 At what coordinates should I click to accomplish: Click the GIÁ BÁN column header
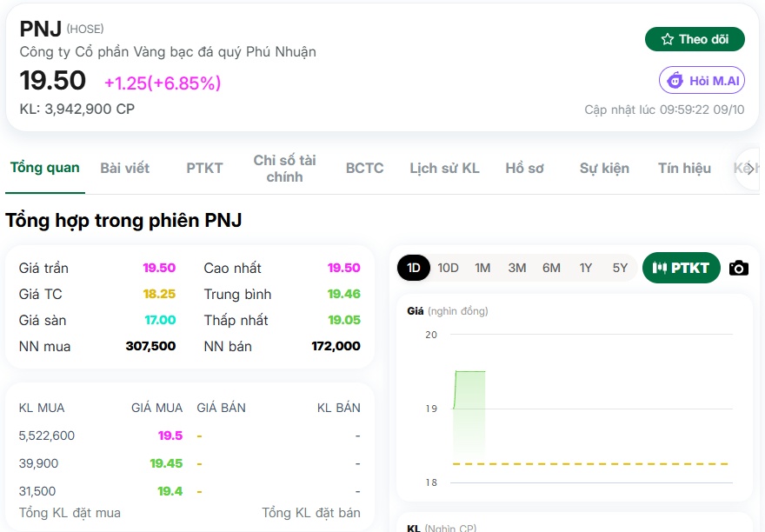click(221, 408)
